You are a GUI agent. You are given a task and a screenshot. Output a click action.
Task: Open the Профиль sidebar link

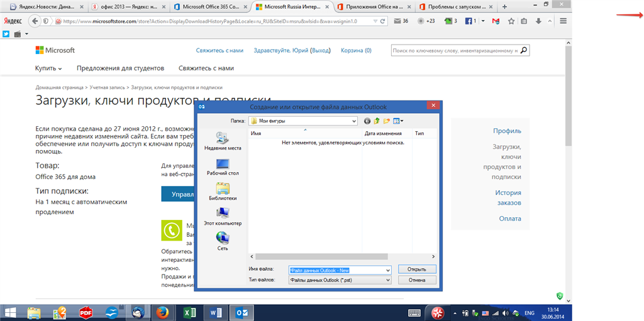tap(508, 131)
